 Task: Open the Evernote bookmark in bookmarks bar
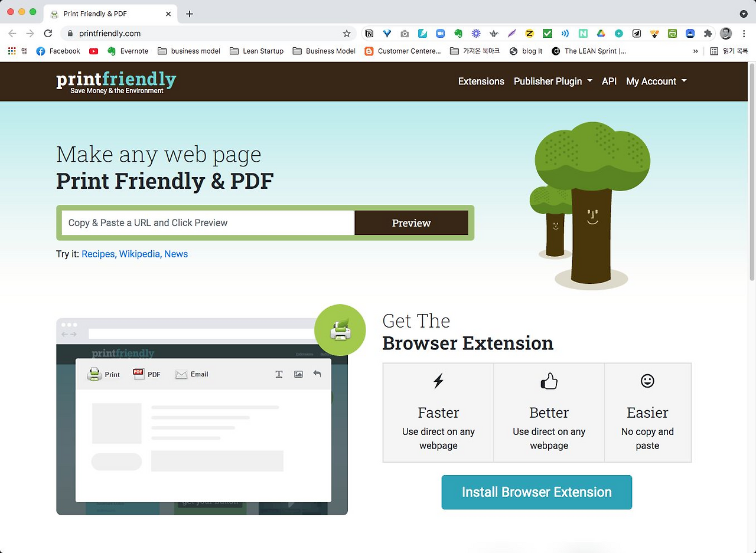pos(128,51)
